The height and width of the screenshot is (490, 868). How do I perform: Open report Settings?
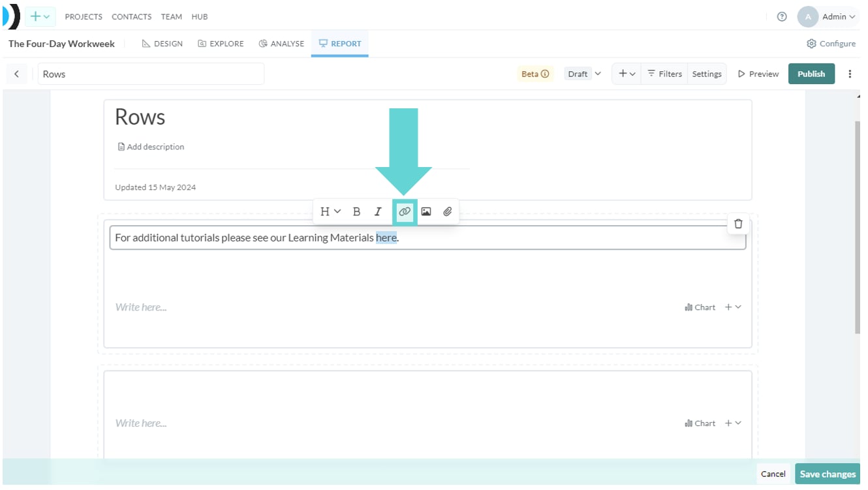click(x=707, y=74)
